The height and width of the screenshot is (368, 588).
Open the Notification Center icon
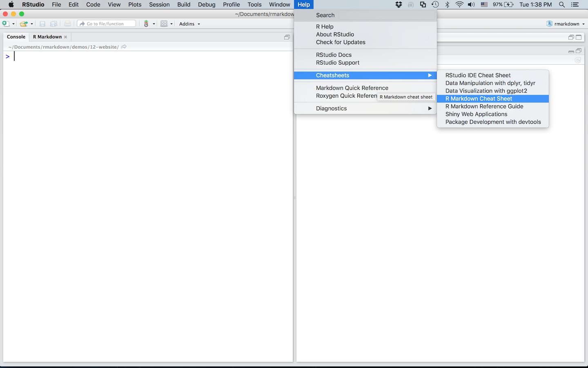575,4
